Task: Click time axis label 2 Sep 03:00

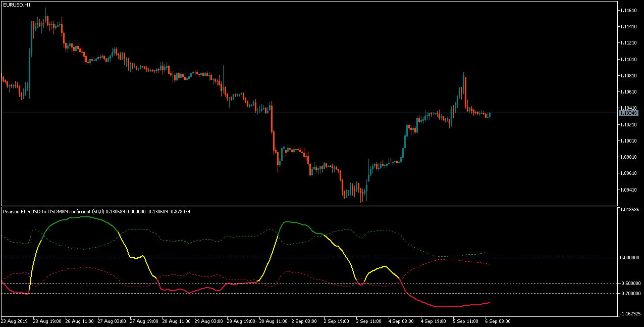Action: point(305,321)
